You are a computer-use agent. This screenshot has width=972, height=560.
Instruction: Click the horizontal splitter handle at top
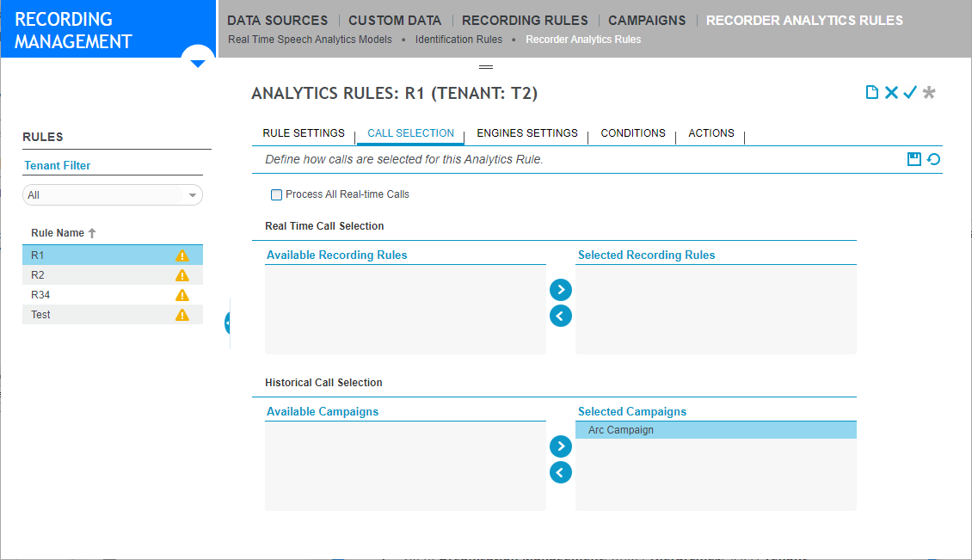[x=486, y=67]
